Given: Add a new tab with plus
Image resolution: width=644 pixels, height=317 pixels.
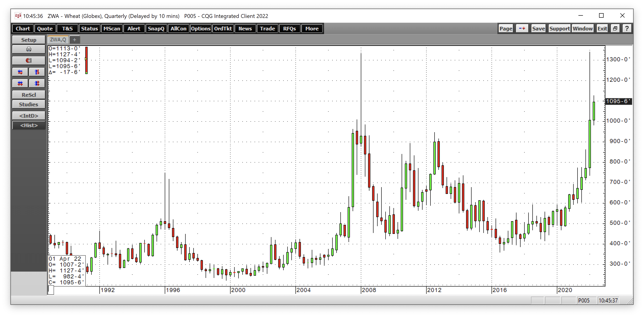Looking at the screenshot, I should (x=74, y=40).
